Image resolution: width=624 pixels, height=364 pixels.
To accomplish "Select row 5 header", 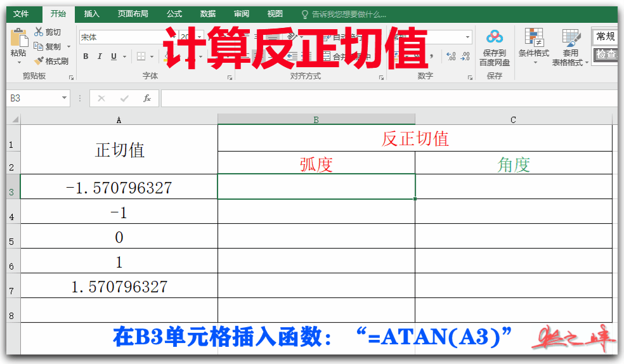I will pos(13,237).
